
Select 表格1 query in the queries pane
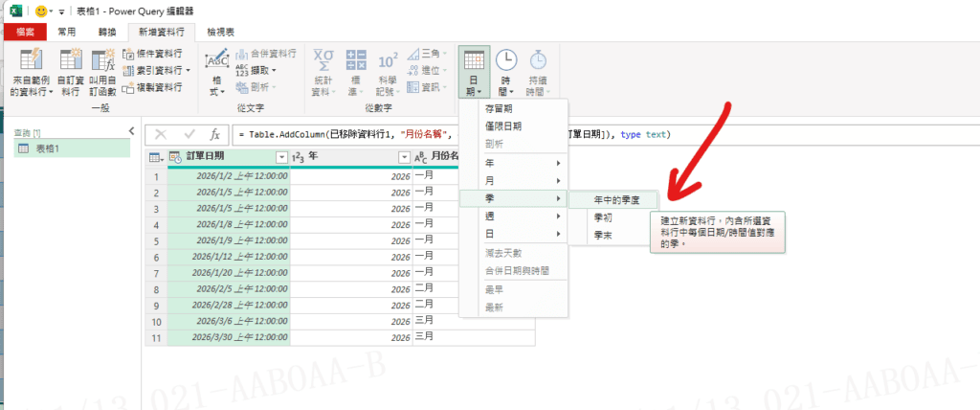48,148
